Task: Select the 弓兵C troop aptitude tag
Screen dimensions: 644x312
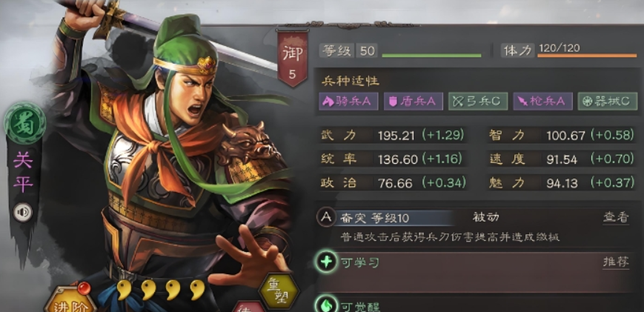Action: [x=478, y=102]
